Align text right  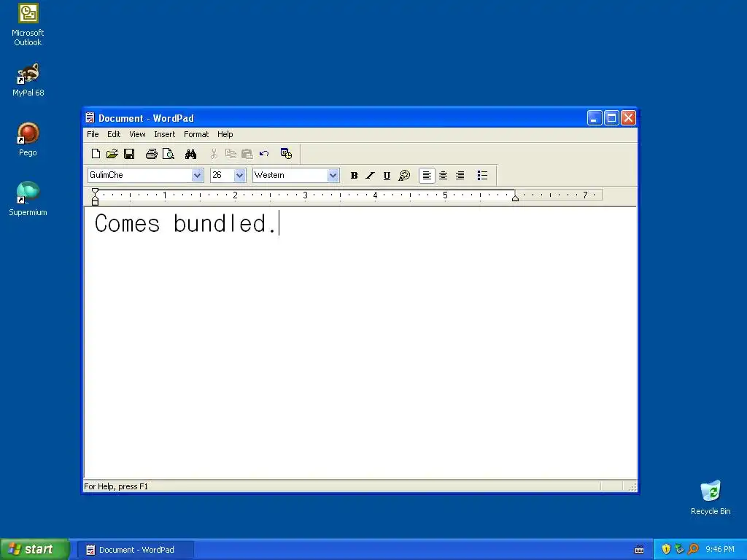coord(460,176)
